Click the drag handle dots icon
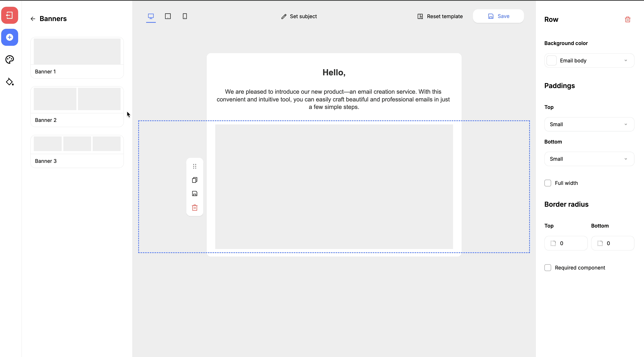 coord(195,166)
